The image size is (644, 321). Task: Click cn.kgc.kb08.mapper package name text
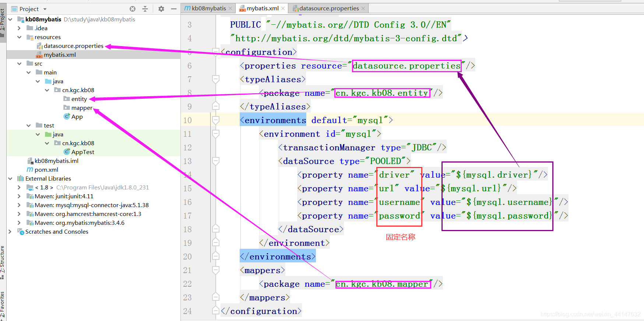coord(382,284)
